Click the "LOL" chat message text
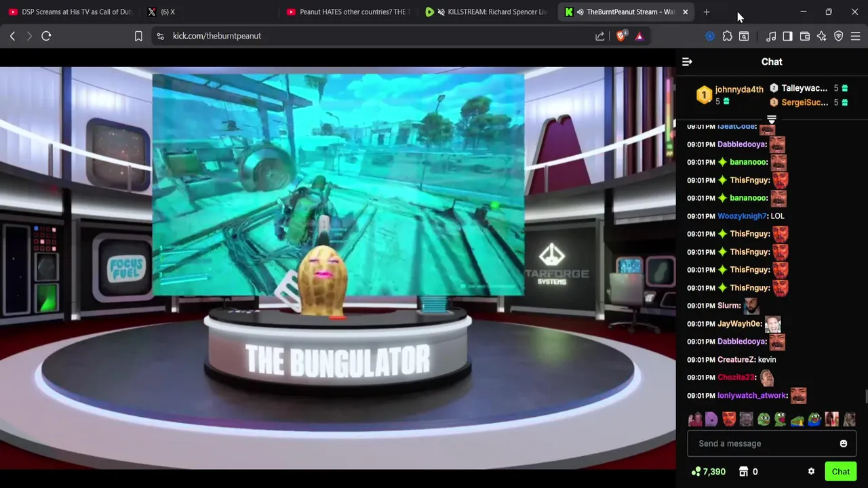The height and width of the screenshot is (488, 868). (777, 216)
